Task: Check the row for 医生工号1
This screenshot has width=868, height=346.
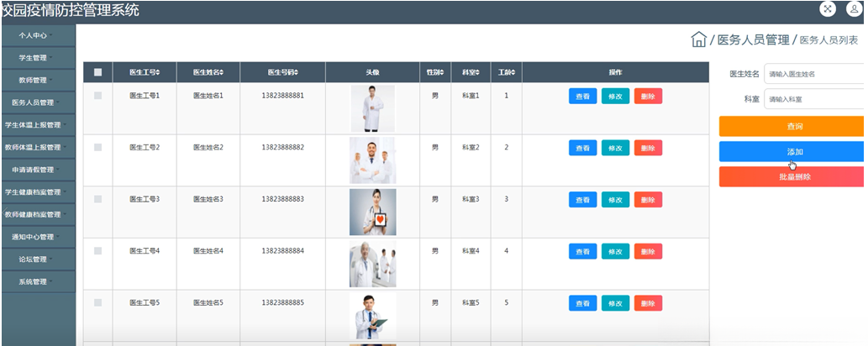Action: point(98,95)
